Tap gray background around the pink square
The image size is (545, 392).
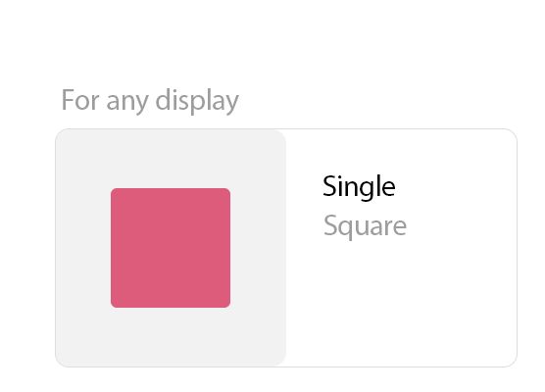pos(83,248)
